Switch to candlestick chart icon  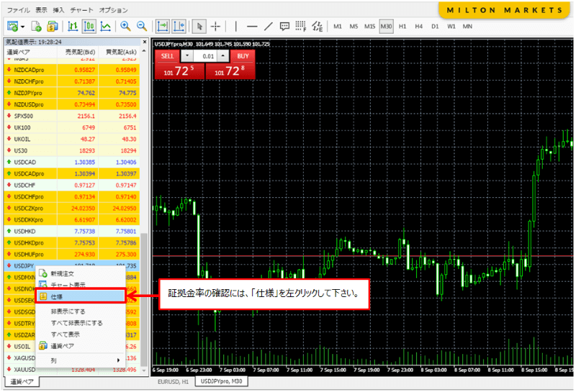[89, 27]
